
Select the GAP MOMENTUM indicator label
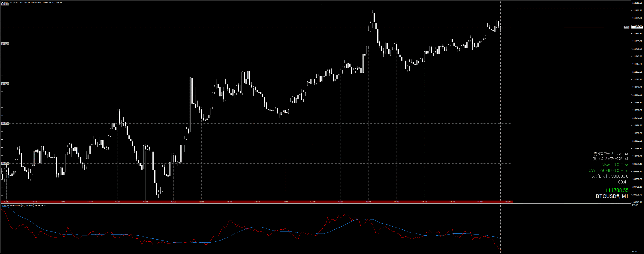(x=24, y=206)
